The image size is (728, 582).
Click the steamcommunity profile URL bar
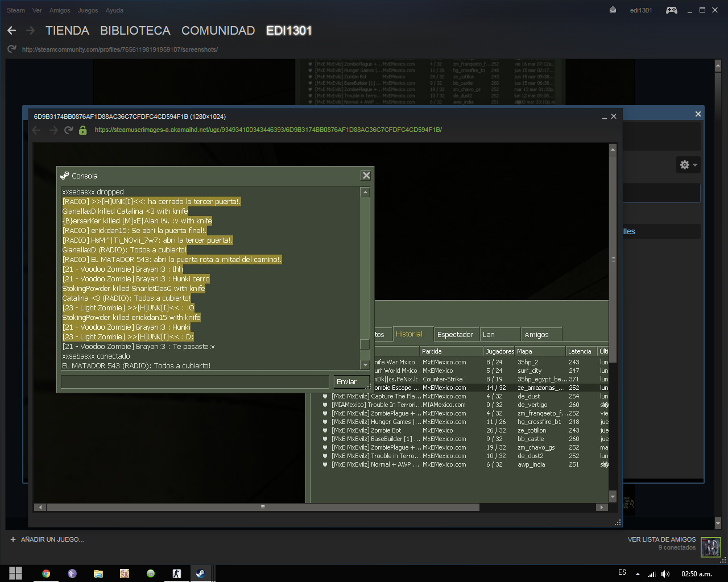pos(120,49)
